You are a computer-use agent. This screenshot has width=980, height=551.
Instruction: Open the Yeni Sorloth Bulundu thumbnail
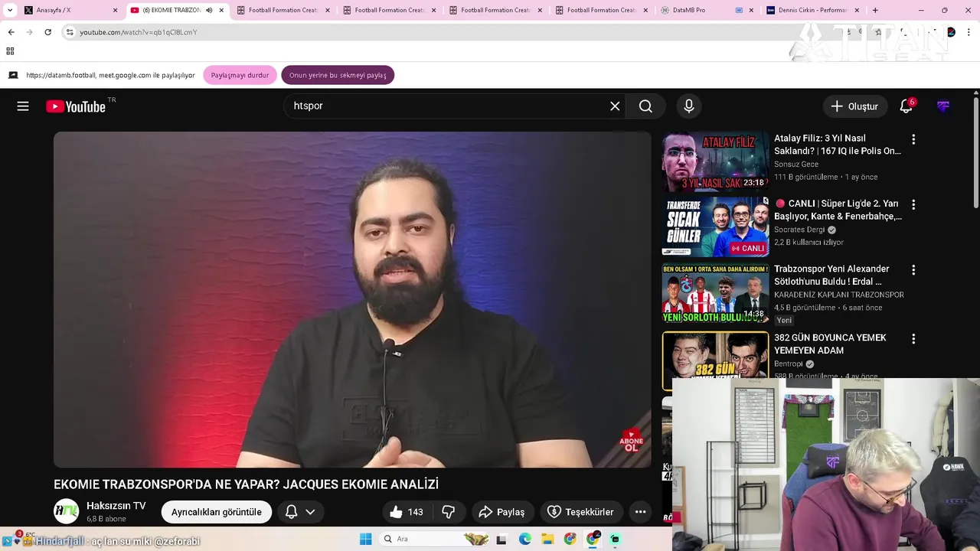point(715,293)
